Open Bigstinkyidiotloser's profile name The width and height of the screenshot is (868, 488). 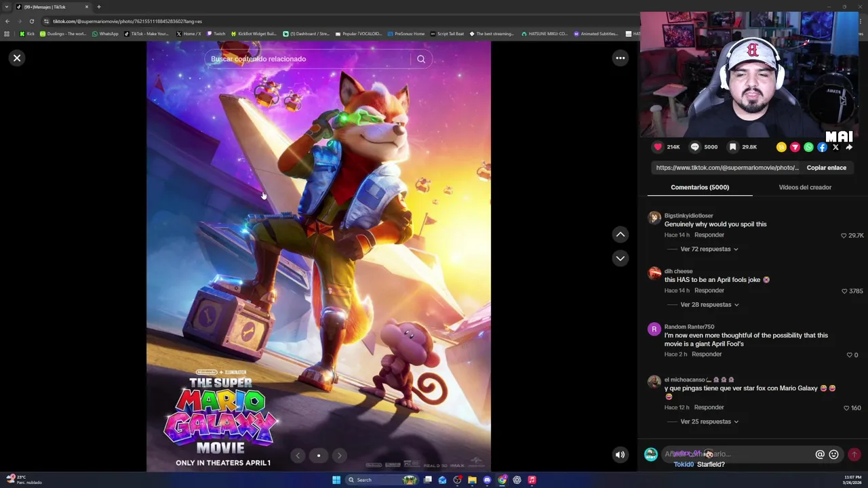[688, 216]
